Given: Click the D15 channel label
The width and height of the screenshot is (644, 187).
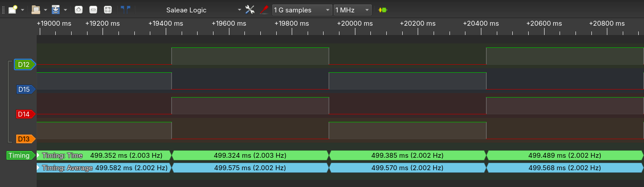Looking at the screenshot, I should [x=24, y=90].
